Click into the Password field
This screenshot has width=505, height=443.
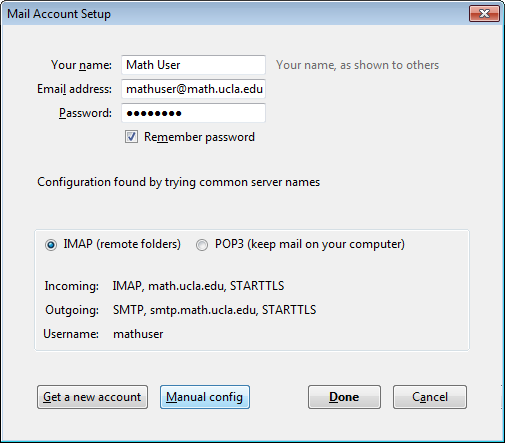coord(193,113)
